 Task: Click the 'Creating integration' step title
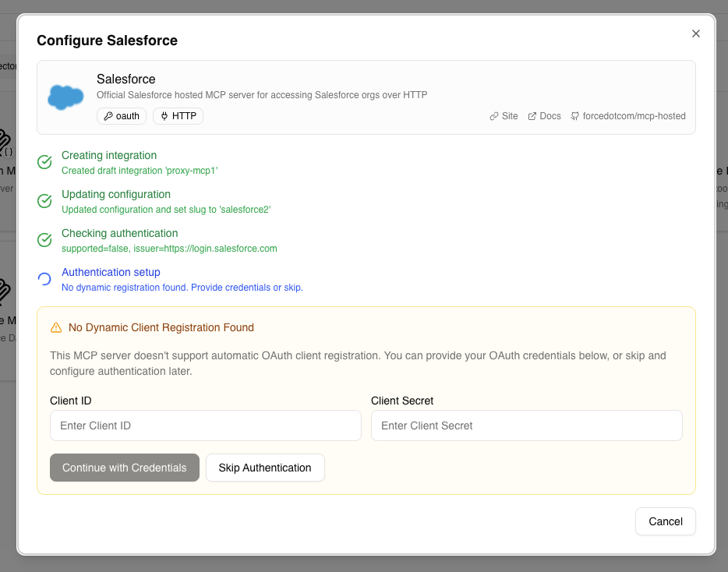coord(109,155)
